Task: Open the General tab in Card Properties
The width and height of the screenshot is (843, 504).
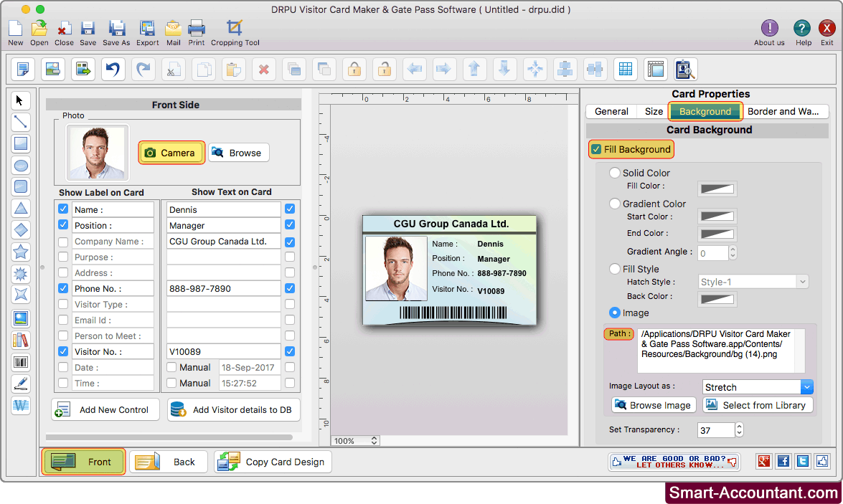Action: click(x=611, y=111)
